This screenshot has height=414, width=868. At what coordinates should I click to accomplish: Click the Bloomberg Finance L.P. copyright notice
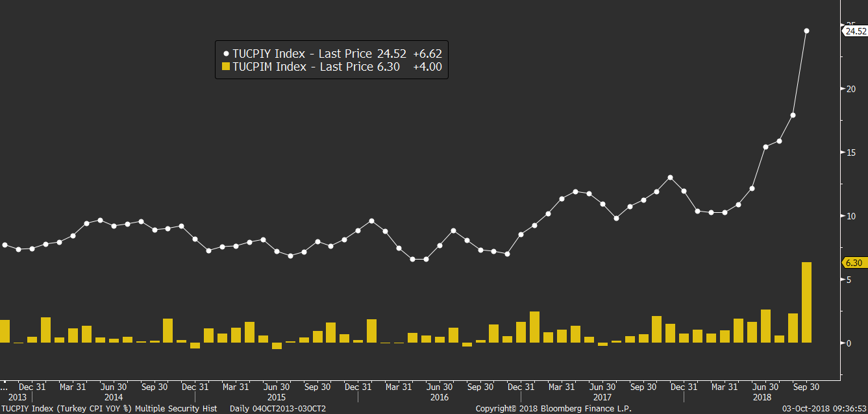click(x=553, y=409)
